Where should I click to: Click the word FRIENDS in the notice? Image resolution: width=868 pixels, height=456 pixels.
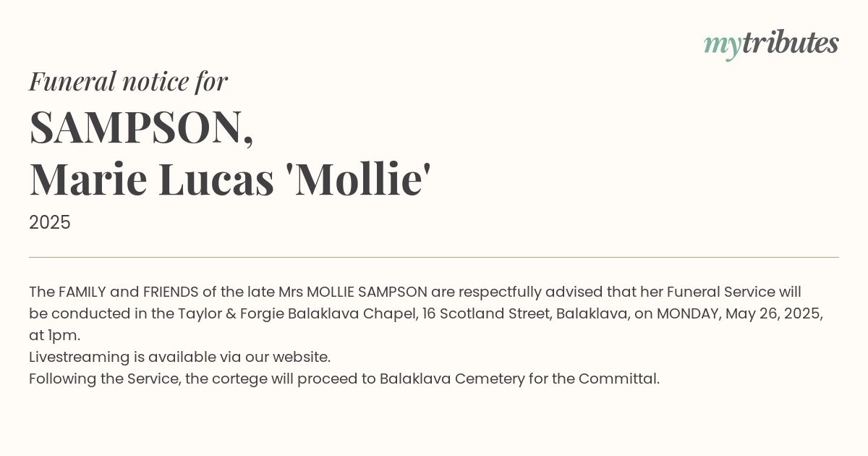[171, 292]
